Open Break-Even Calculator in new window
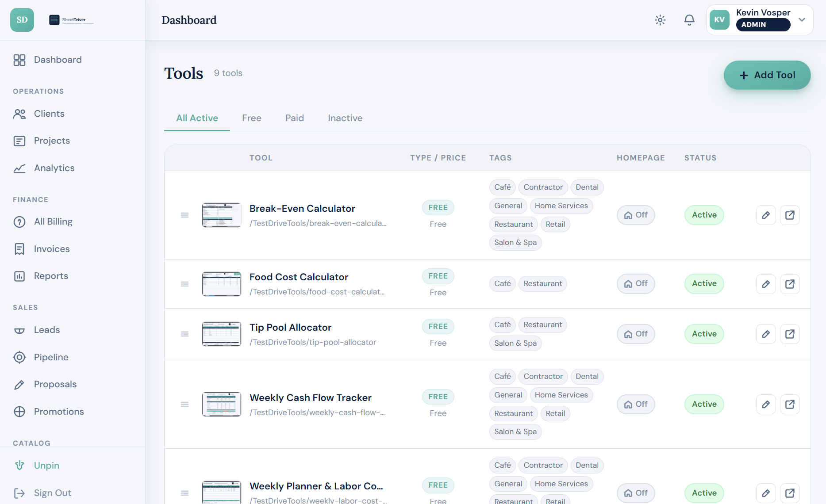The height and width of the screenshot is (504, 826). 790,215
